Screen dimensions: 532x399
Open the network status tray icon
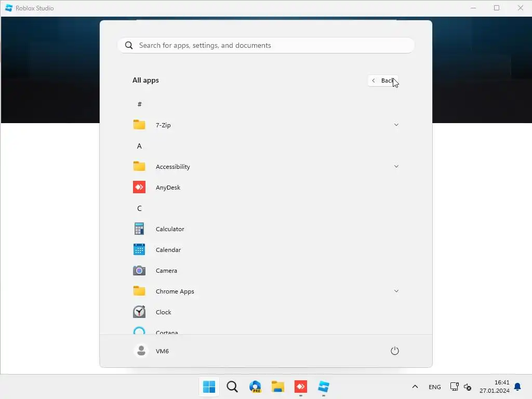pyautogui.click(x=454, y=387)
